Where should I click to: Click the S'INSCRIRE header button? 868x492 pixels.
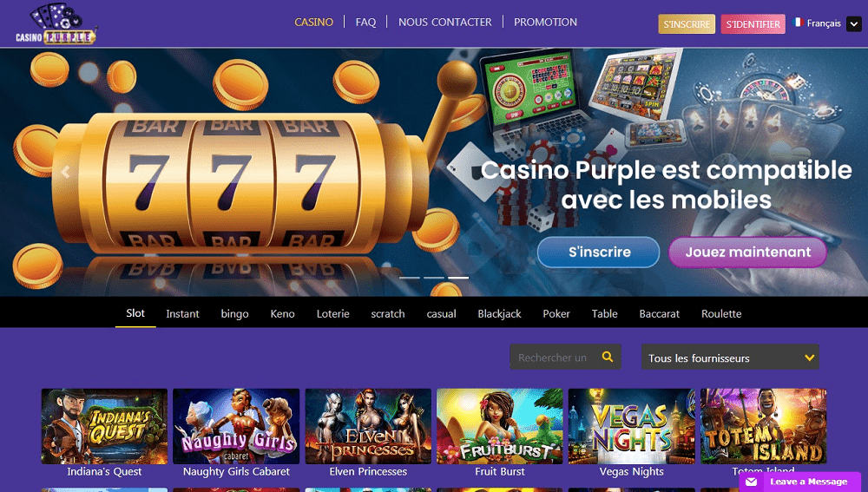point(687,23)
